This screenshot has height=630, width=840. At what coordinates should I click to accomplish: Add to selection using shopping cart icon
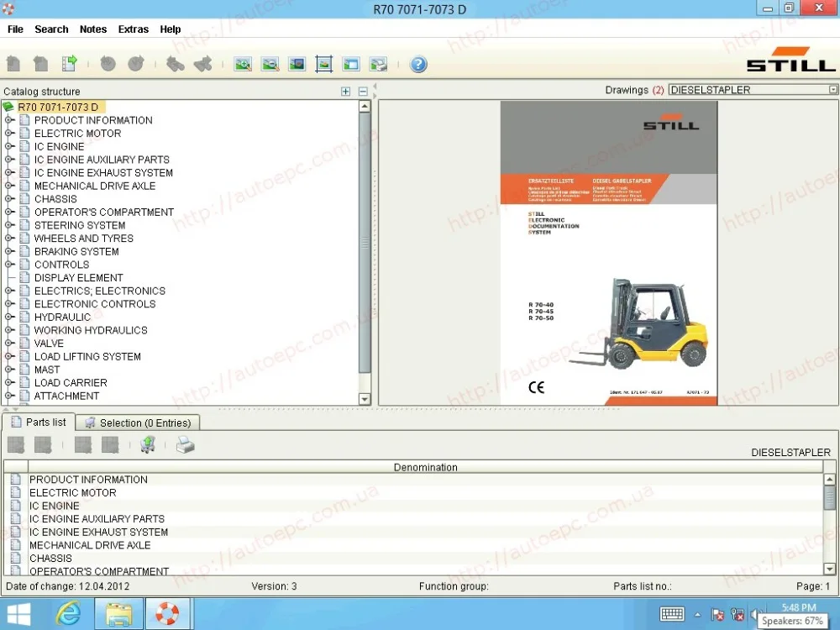[x=148, y=445]
